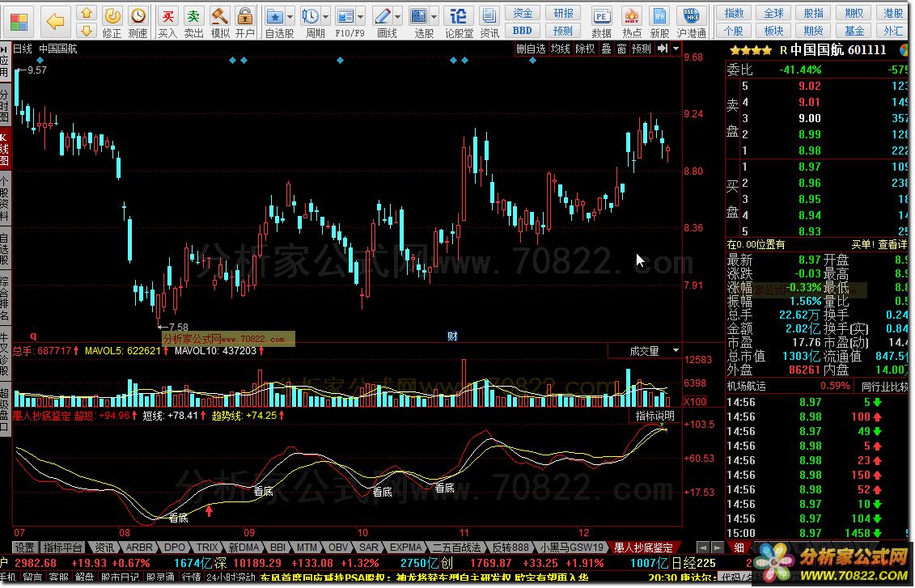Screen dimensions: 915x588
Task: Open the 数据 PE data icon
Action: [x=601, y=23]
